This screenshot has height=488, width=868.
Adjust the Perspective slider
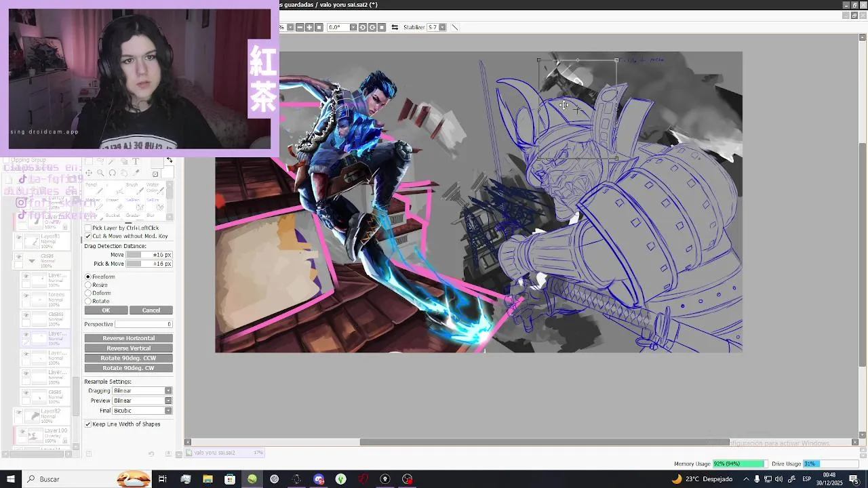[x=144, y=325]
